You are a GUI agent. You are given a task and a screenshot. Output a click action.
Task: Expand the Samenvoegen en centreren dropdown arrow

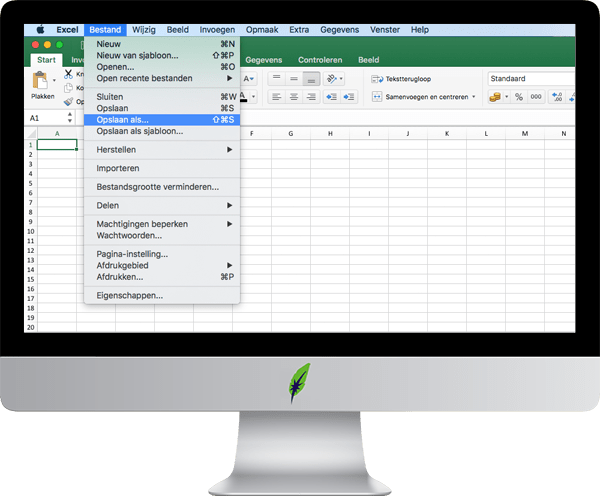point(474,97)
